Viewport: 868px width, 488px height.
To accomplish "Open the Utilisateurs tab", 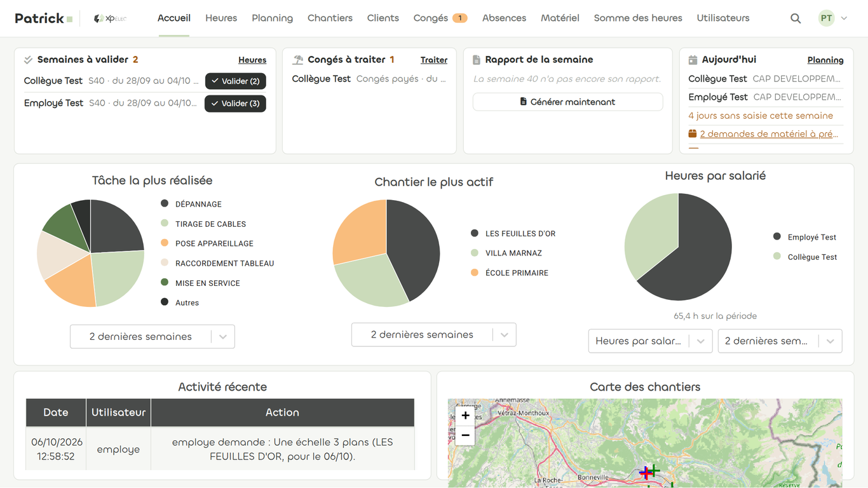I will pyautogui.click(x=723, y=18).
